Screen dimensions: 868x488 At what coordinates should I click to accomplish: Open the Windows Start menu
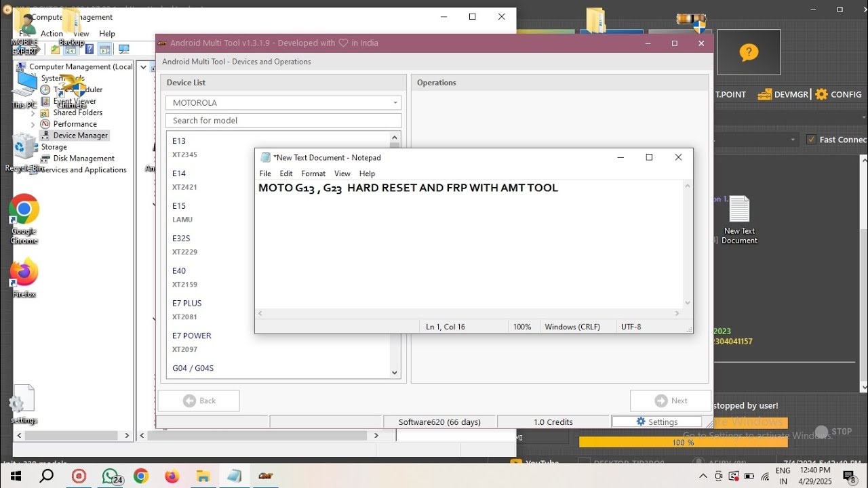pos(15,476)
